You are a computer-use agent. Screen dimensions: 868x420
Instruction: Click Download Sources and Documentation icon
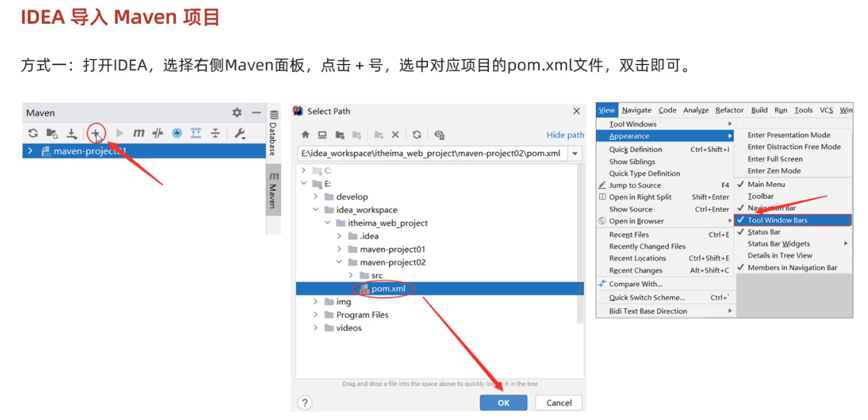click(x=72, y=133)
